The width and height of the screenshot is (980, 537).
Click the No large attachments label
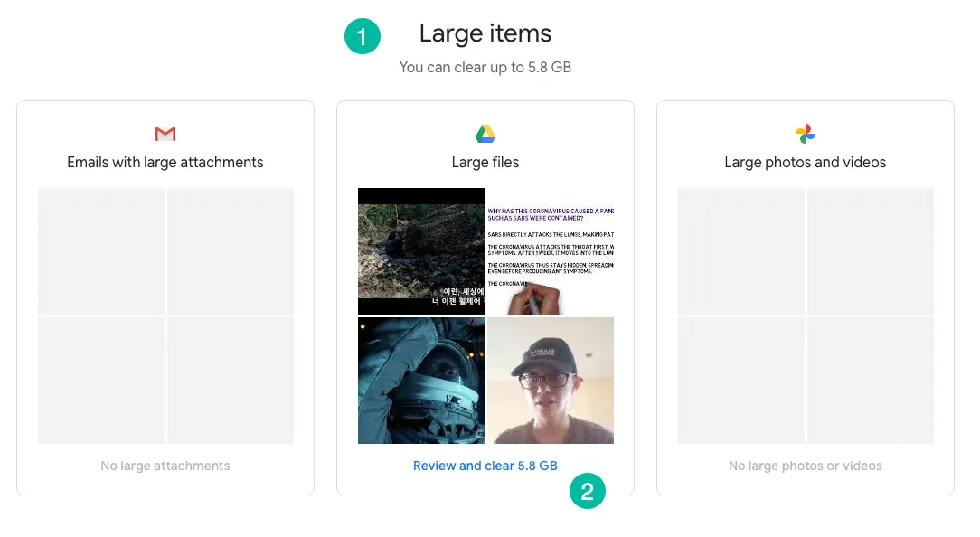pos(165,466)
